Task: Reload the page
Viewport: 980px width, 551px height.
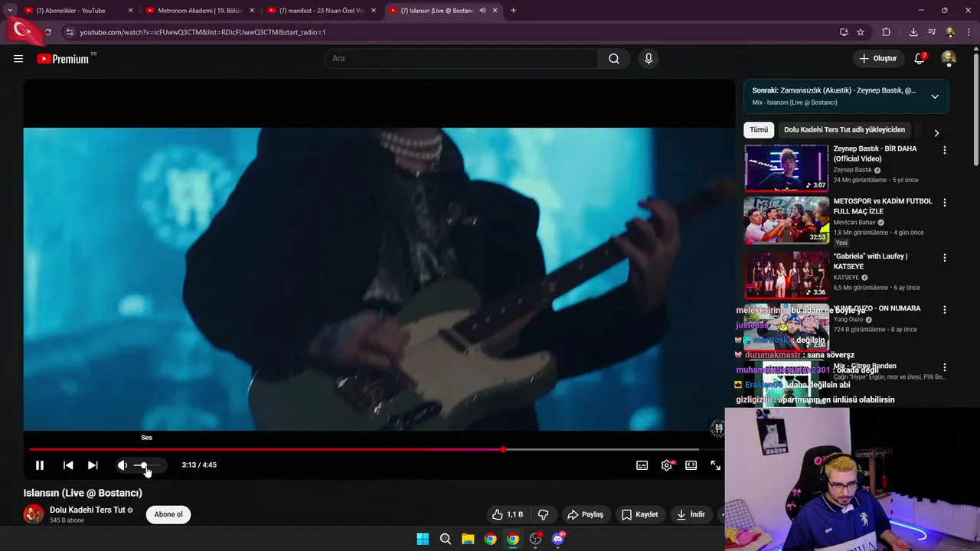Action: click(47, 32)
